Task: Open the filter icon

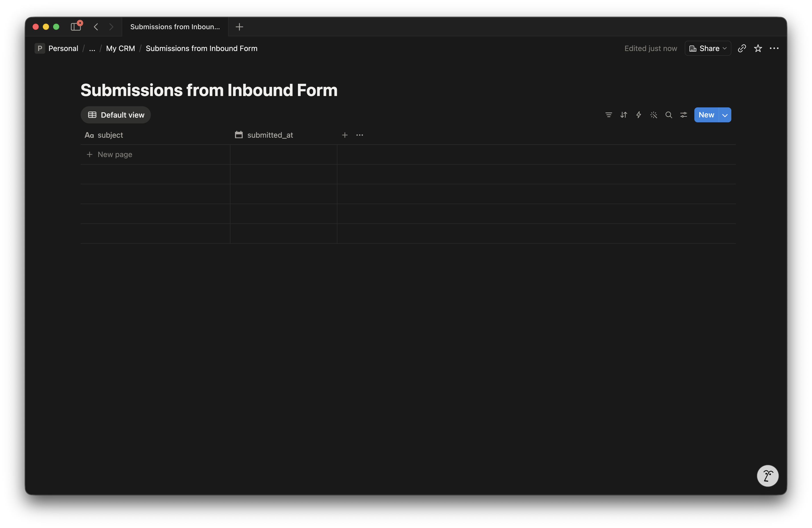Action: pyautogui.click(x=608, y=115)
